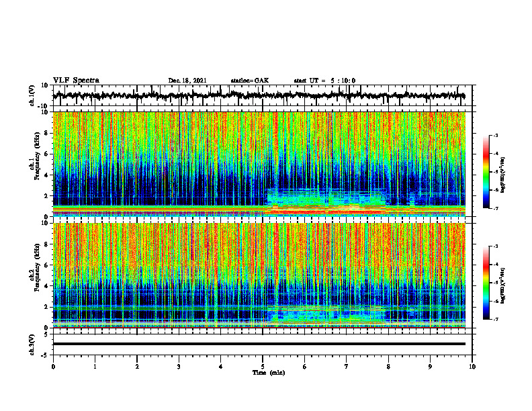
Task: Click the "6" time axis tick label
Action: click(305, 367)
